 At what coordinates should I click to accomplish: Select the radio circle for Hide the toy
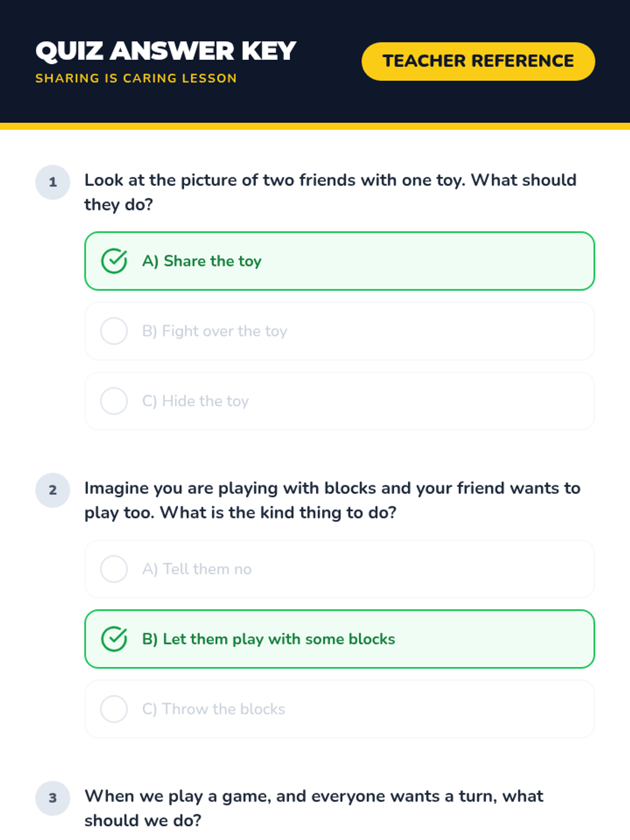(x=114, y=401)
